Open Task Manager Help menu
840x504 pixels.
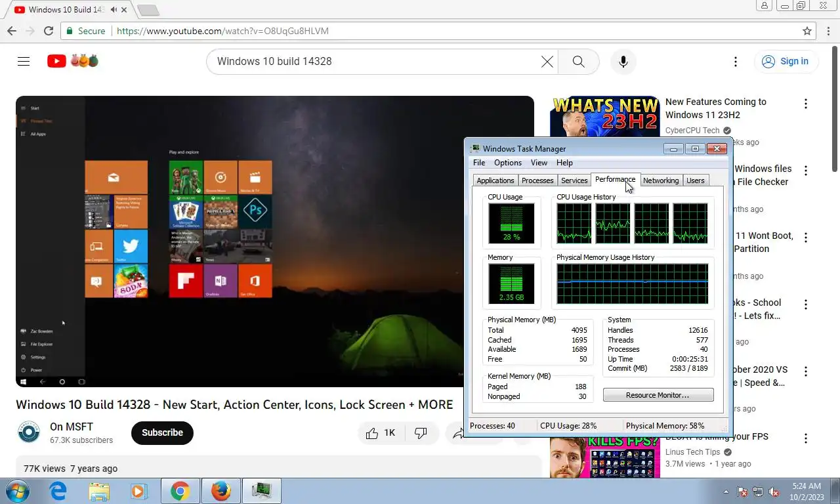tap(564, 163)
